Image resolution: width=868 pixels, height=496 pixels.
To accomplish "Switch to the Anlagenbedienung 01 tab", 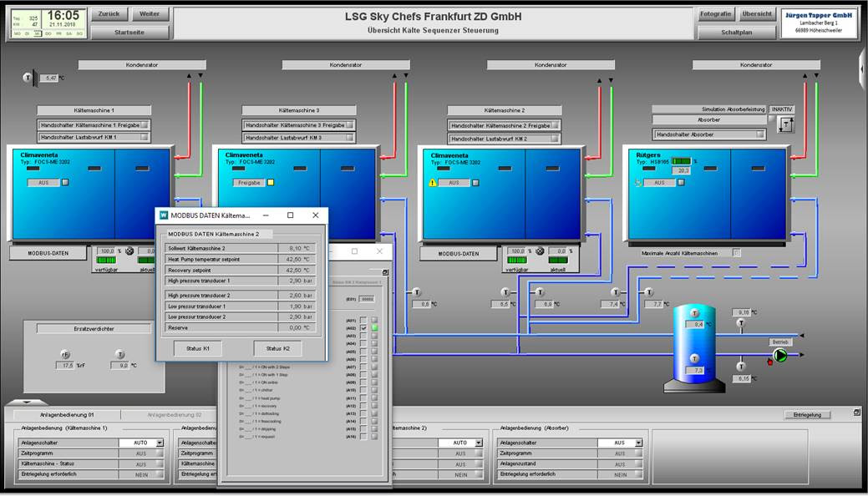I will pyautogui.click(x=68, y=414).
